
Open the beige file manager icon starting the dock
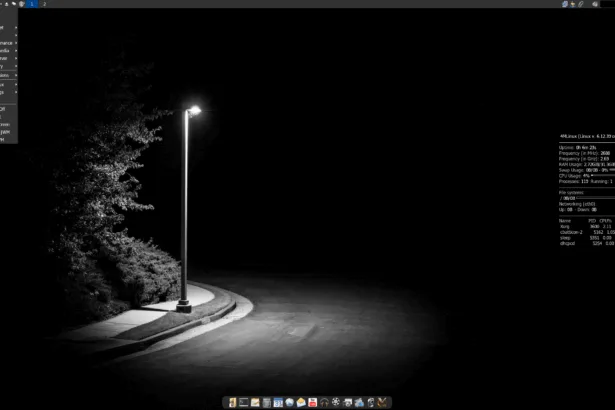click(232, 403)
